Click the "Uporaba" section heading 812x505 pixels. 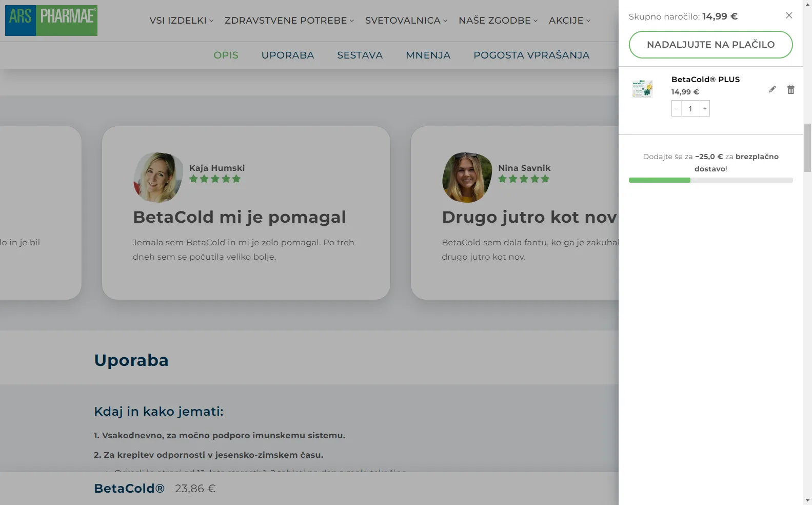131,360
